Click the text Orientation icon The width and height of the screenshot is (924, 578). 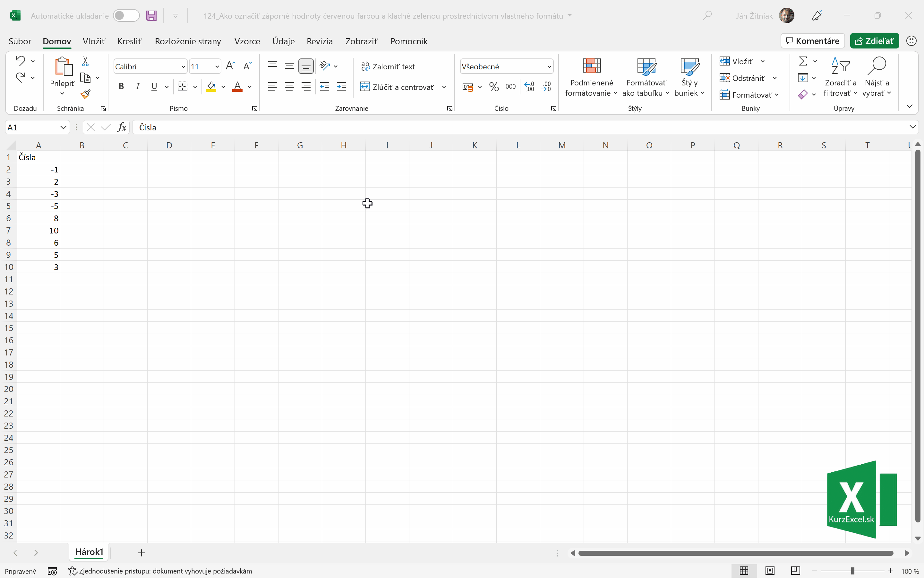tap(325, 66)
